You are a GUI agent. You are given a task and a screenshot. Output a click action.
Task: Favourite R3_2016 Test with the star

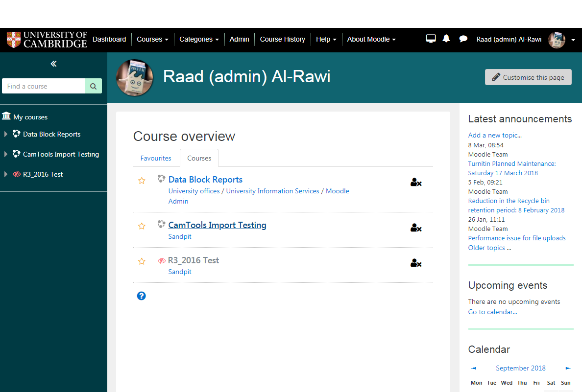142,261
